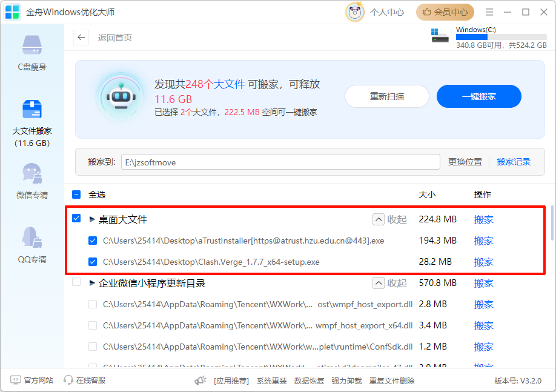Click 重新扫描 to rescan large files
This screenshot has height=392, width=556.
[386, 96]
